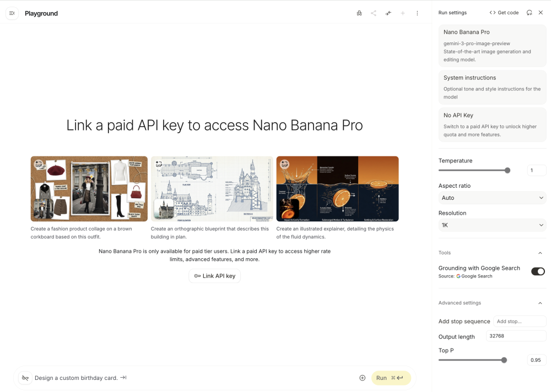Select the fashion corkboard collage thumbnail
Viewport: 551px width, 392px height.
click(x=89, y=189)
